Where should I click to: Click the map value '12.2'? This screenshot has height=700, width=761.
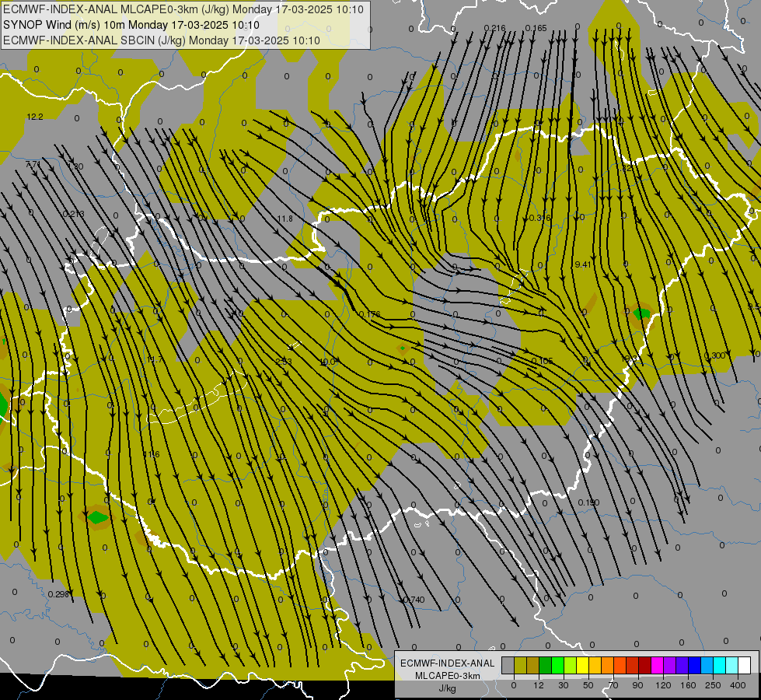click(x=35, y=117)
